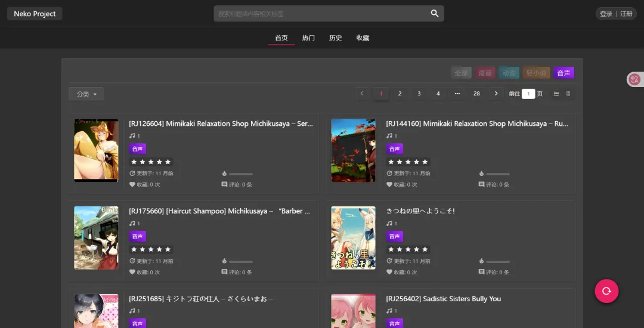The image size is (644, 328).
Task: Open the きつねの里 cover thumbnail
Action: tap(353, 238)
